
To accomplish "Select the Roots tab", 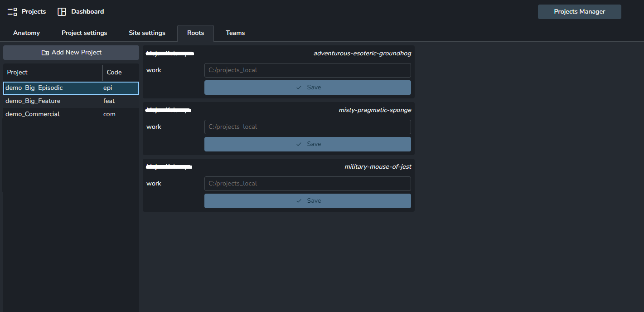I will click(x=195, y=33).
